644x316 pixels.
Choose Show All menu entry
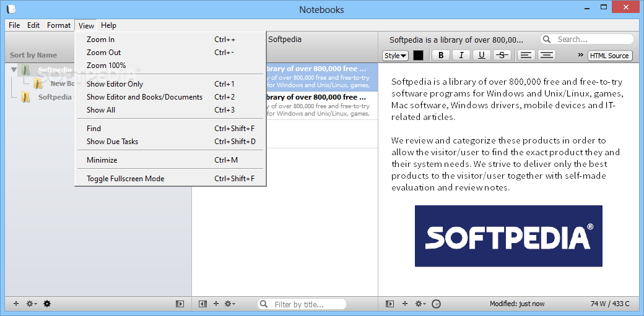(x=171, y=110)
